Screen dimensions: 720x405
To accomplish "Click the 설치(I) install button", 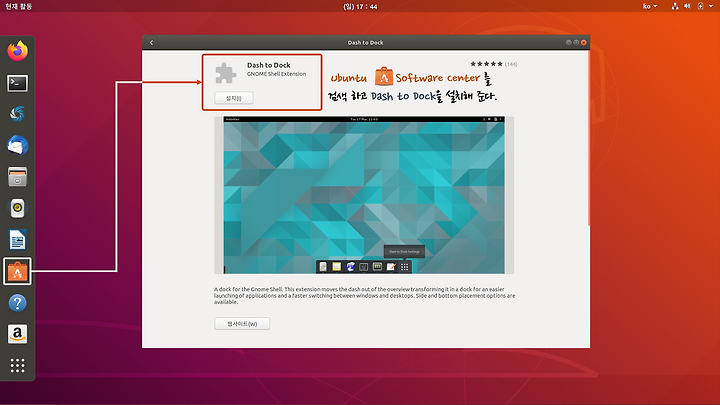I will click(x=234, y=98).
